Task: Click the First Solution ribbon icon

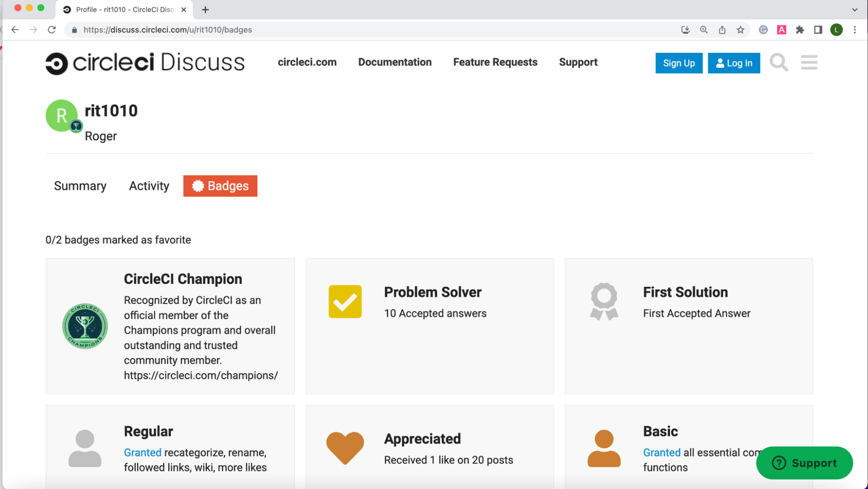Action: click(x=604, y=301)
